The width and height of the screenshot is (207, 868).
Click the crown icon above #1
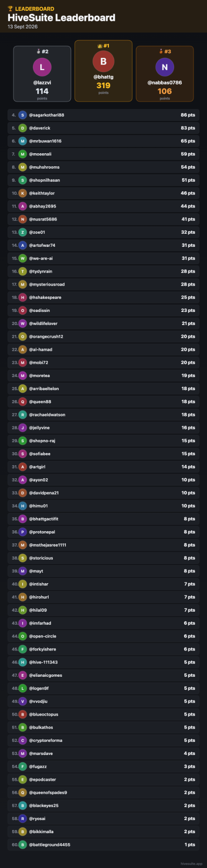100,46
